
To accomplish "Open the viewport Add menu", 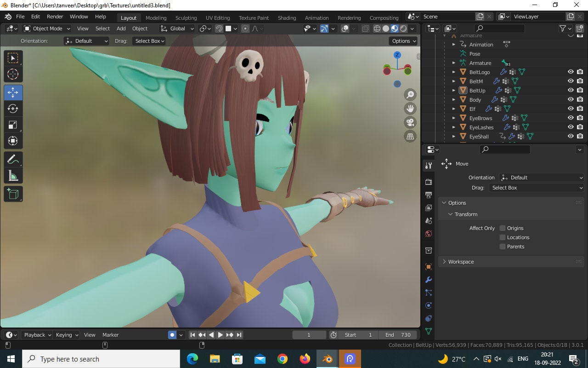I will 121,29.
